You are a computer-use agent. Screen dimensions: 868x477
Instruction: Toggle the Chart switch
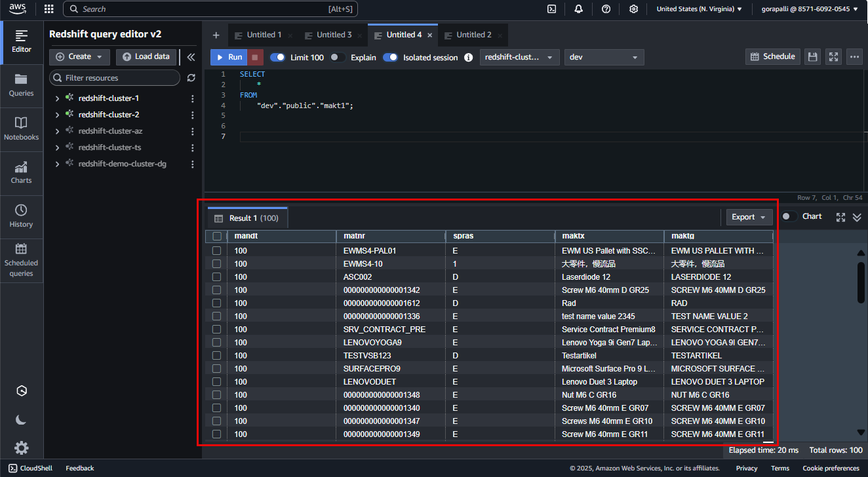[789, 216]
